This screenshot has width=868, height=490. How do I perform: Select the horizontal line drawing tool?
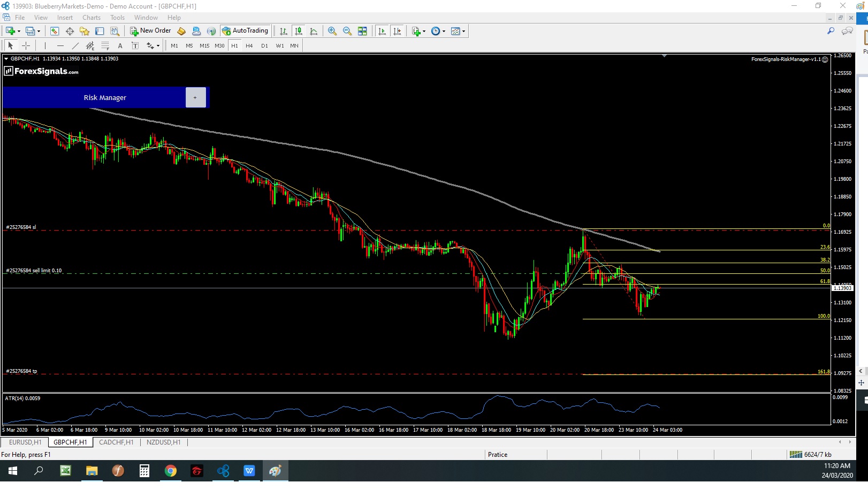point(60,45)
